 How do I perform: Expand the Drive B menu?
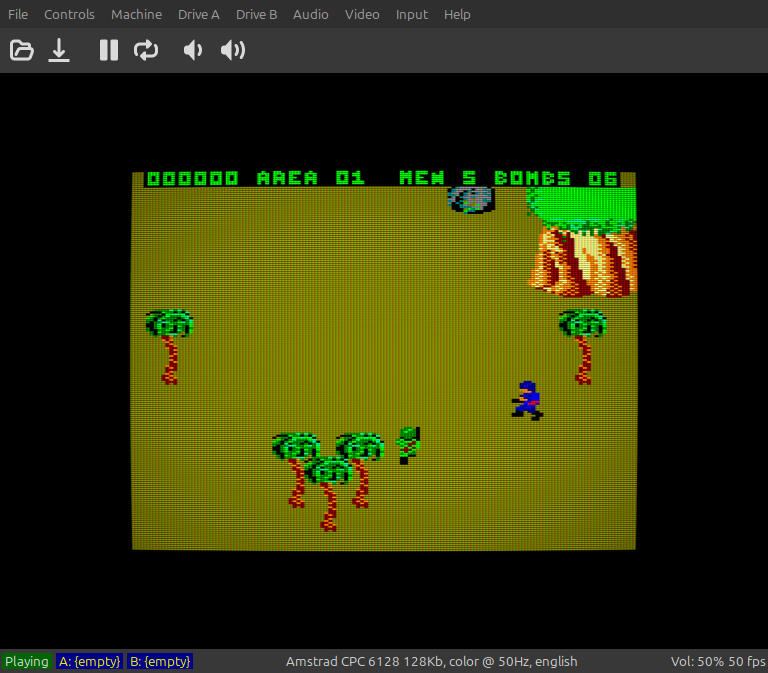pos(257,14)
